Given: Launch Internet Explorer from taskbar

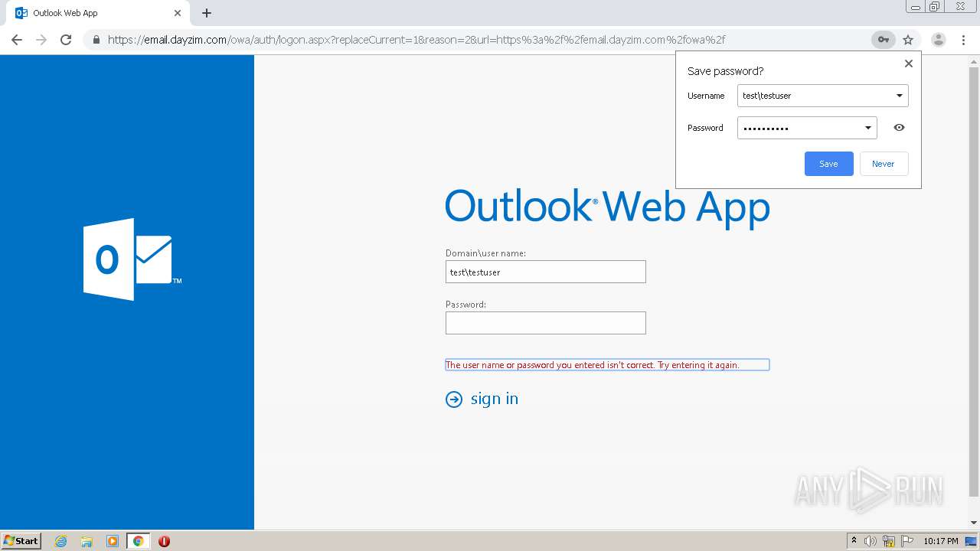Looking at the screenshot, I should 61,541.
